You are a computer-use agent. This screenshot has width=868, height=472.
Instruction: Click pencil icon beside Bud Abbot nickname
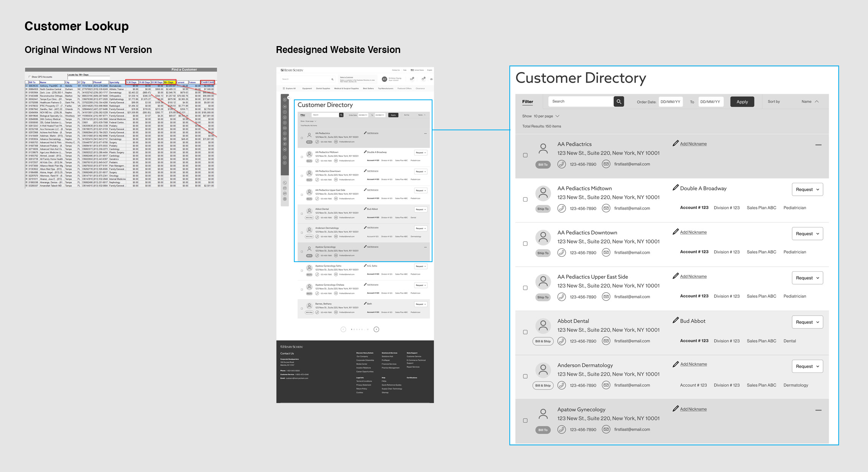[x=675, y=320]
